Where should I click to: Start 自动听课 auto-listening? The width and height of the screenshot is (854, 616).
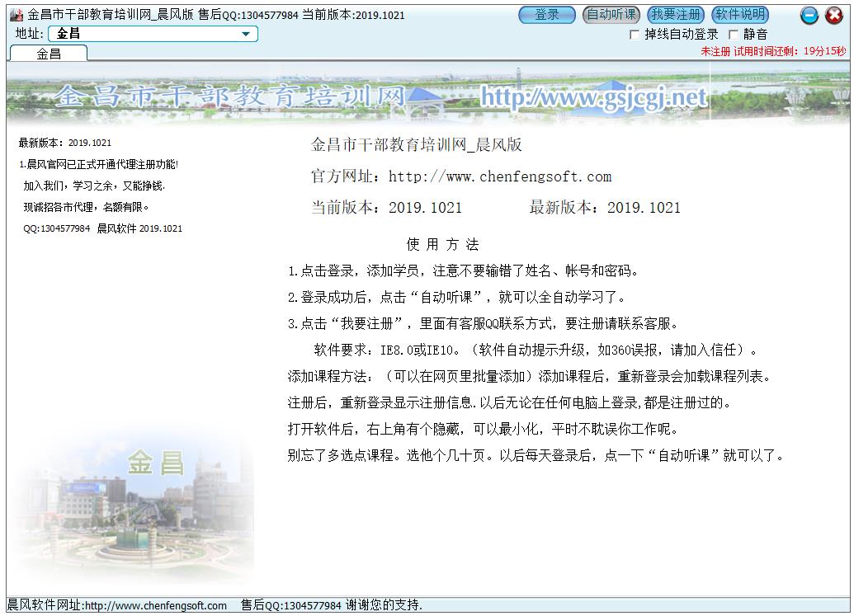click(611, 14)
